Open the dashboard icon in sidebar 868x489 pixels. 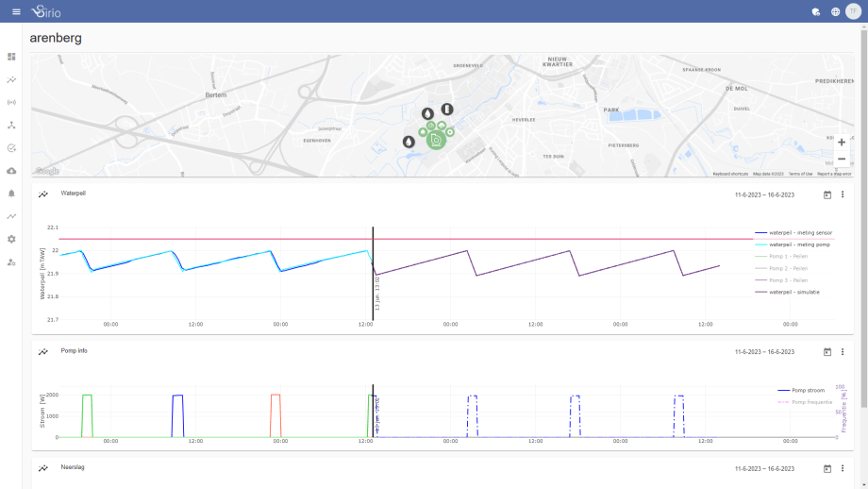click(11, 57)
